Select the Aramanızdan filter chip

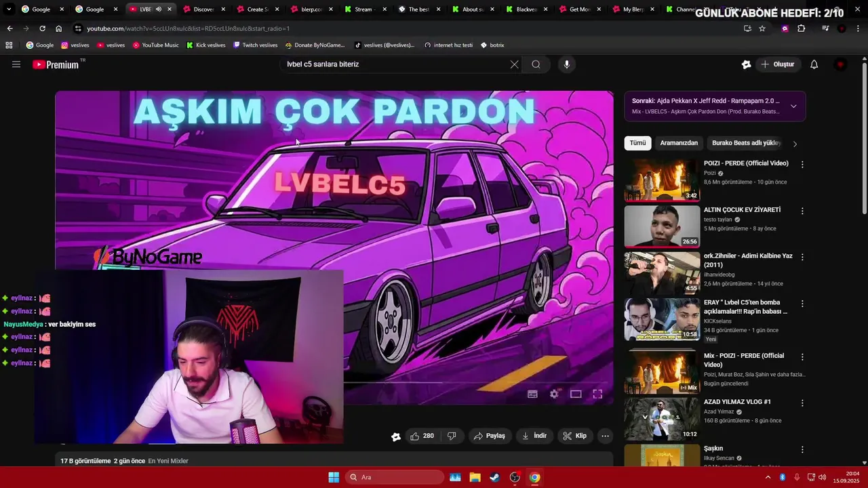(x=679, y=143)
